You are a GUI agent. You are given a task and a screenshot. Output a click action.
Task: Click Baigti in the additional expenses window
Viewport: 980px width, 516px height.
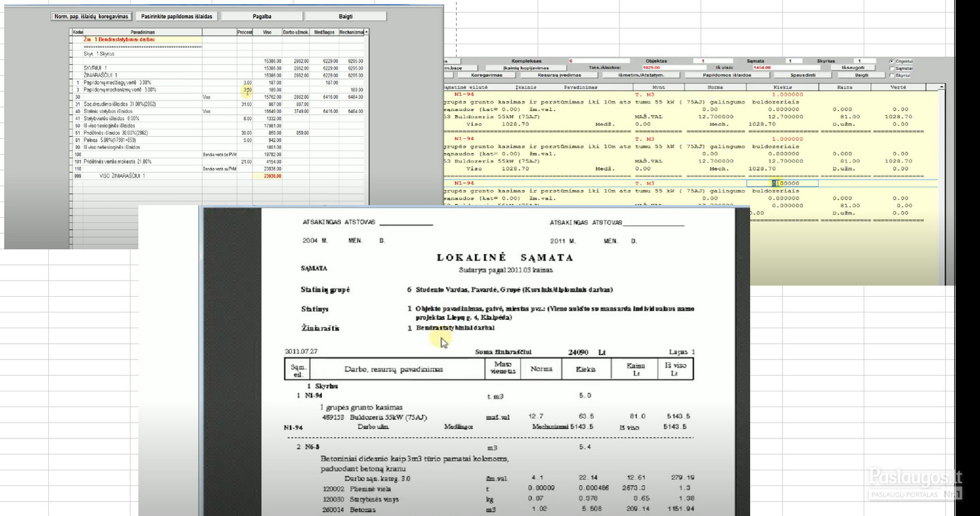[x=346, y=16]
